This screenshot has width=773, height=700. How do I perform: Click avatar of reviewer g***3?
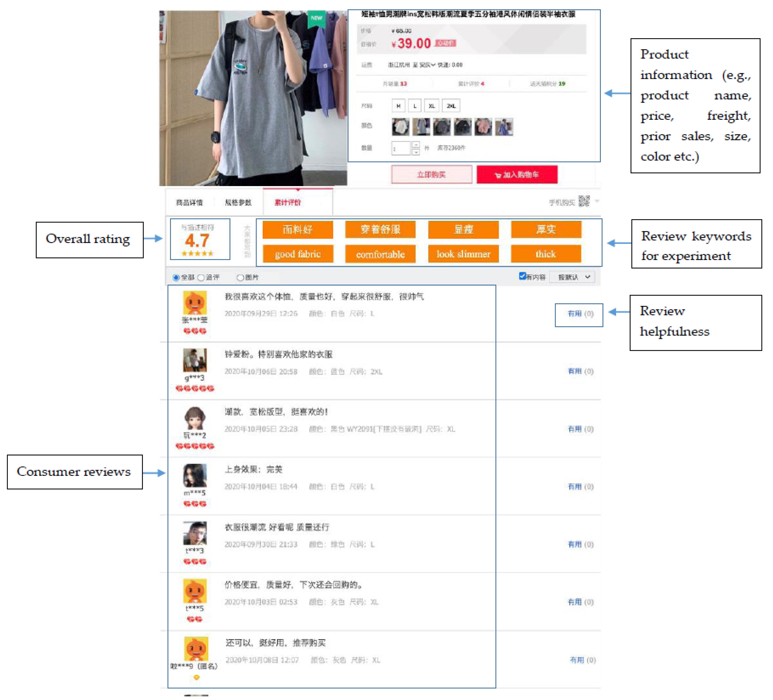(195, 360)
